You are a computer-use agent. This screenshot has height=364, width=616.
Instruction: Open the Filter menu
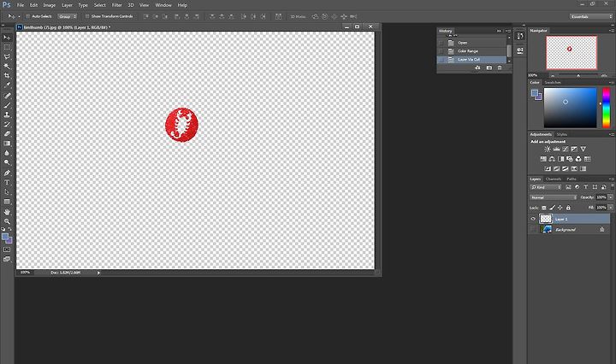pyautogui.click(x=116, y=5)
